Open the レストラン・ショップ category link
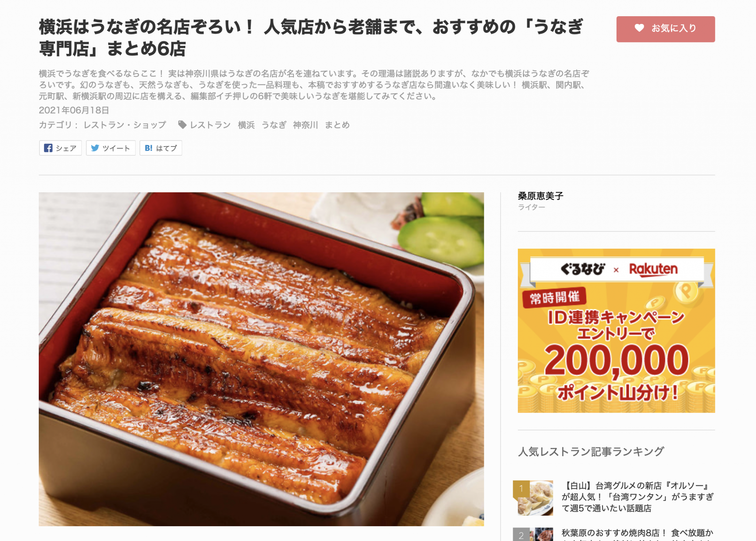 (x=125, y=125)
